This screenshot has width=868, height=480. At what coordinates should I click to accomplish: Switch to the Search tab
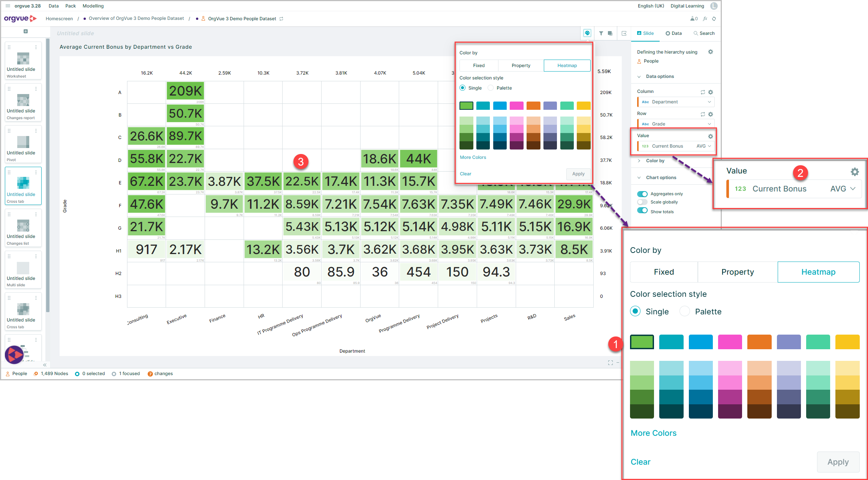[704, 33]
